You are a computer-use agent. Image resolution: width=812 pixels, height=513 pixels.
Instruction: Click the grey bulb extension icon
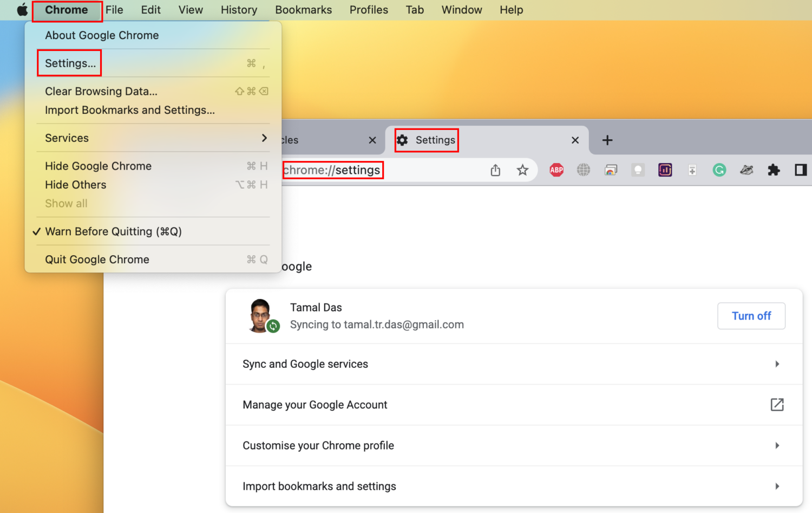click(638, 170)
